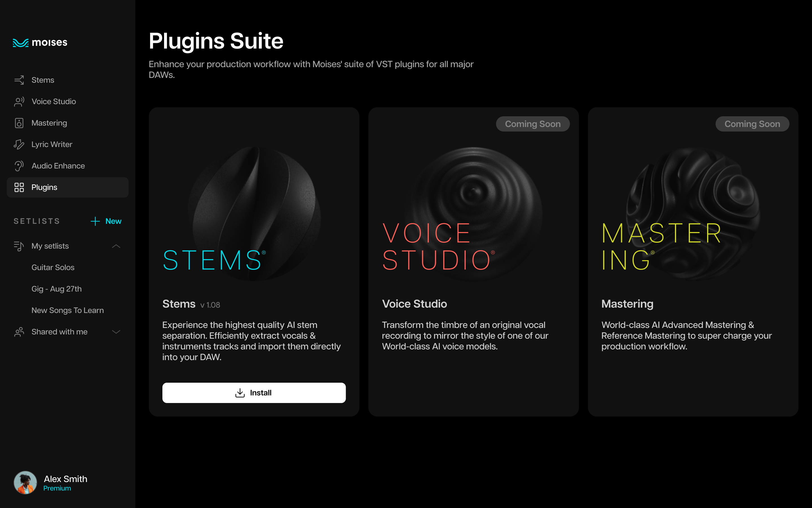Click the Shared with me people icon
Screen dimensions: 812x508
pos(19,332)
